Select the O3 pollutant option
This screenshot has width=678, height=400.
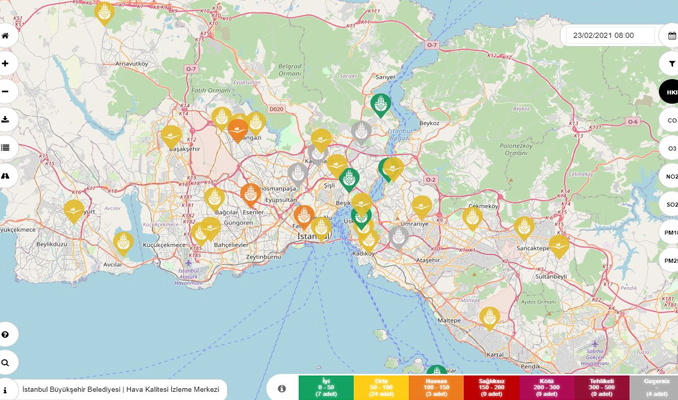click(670, 148)
